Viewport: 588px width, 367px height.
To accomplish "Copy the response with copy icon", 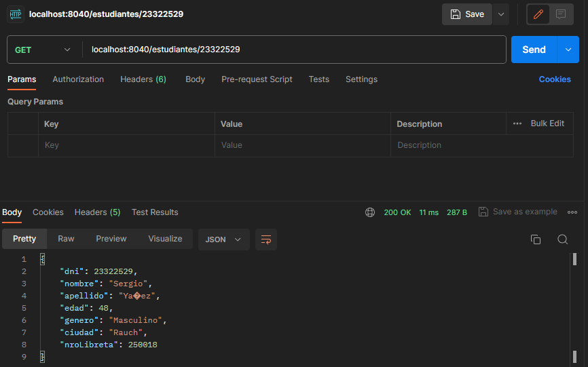I will pos(536,239).
